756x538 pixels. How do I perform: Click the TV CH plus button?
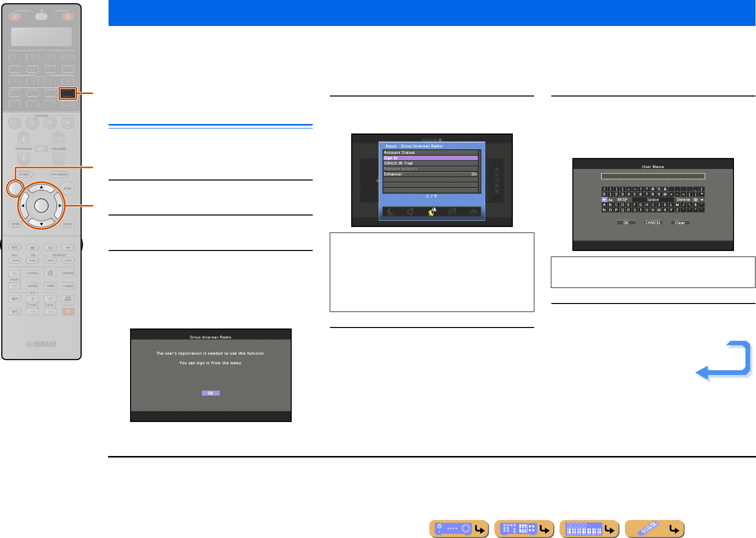(x=50, y=298)
